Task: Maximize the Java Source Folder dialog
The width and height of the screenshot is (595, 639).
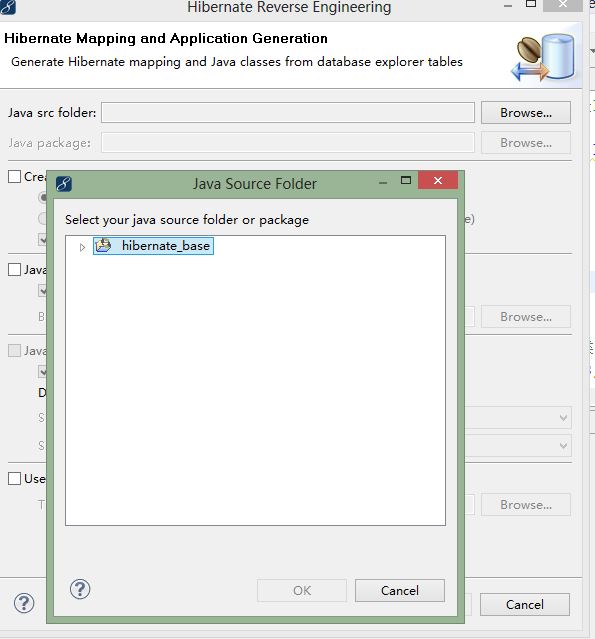Action: pyautogui.click(x=405, y=180)
